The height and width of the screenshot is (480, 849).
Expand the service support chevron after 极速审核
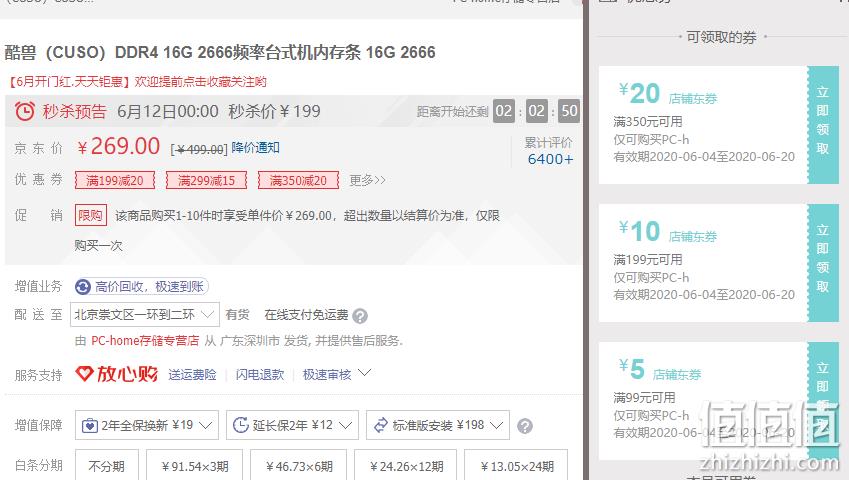pyautogui.click(x=364, y=373)
